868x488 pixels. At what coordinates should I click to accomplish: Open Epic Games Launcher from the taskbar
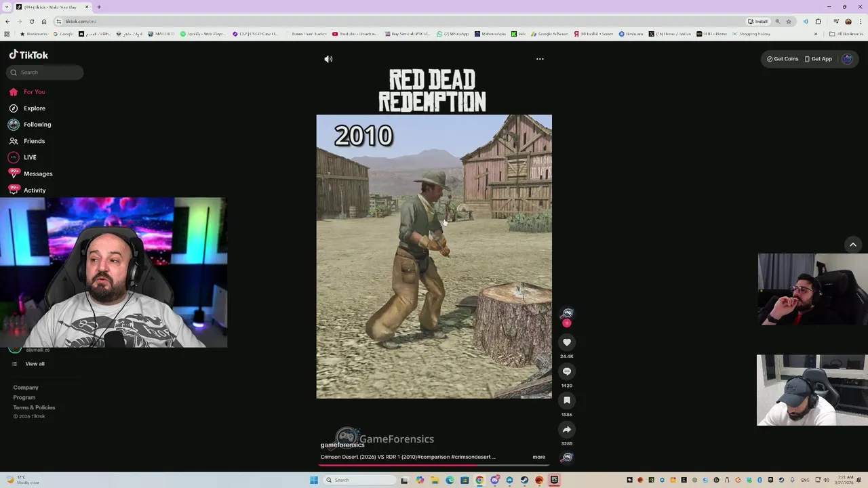coord(554,480)
